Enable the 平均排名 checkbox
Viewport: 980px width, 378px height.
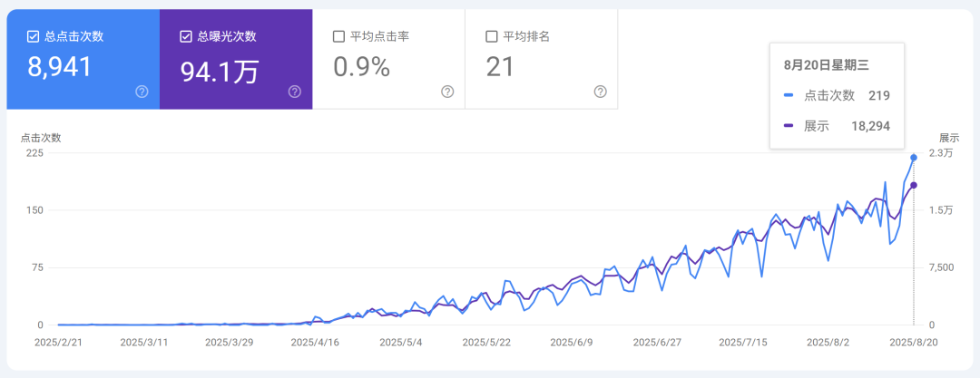(491, 37)
